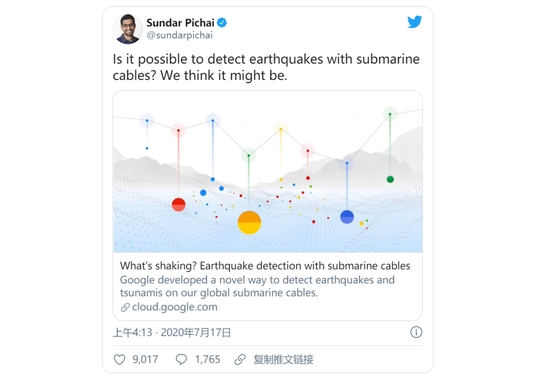
Task: Follow the cloud.google.com link
Action: (175, 307)
